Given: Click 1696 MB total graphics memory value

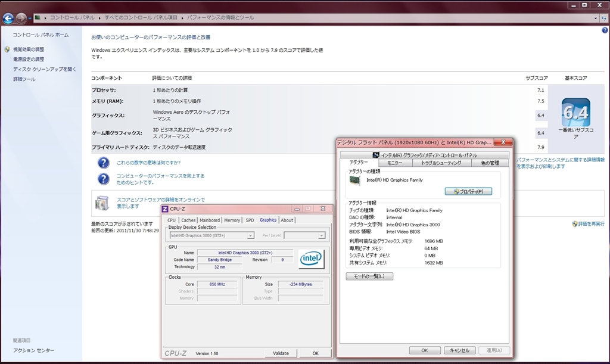Looking at the screenshot, I should [434, 241].
